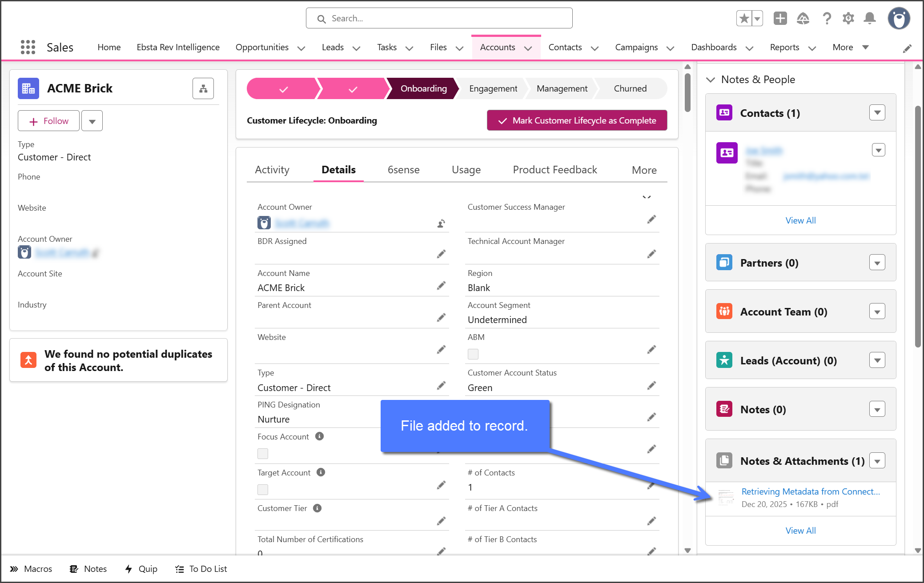This screenshot has width=924, height=583.
Task: Click Mark Customer Lifecycle as Complete
Action: 577,120
